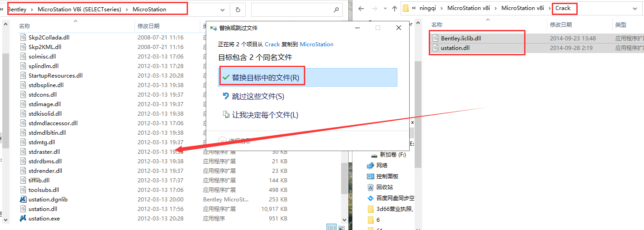Choose Replace the files in the destination
The height and width of the screenshot is (230, 644).
307,78
